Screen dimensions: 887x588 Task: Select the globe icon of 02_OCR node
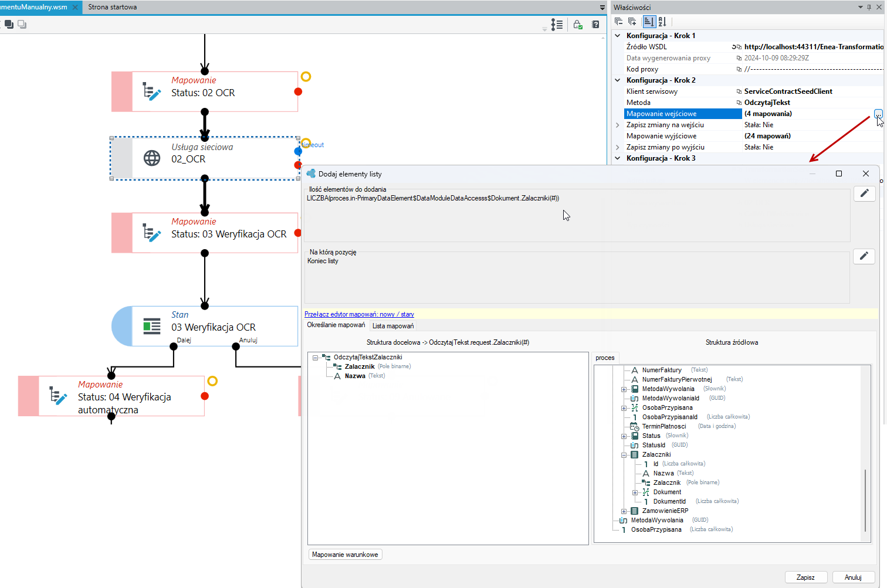pyautogui.click(x=152, y=158)
